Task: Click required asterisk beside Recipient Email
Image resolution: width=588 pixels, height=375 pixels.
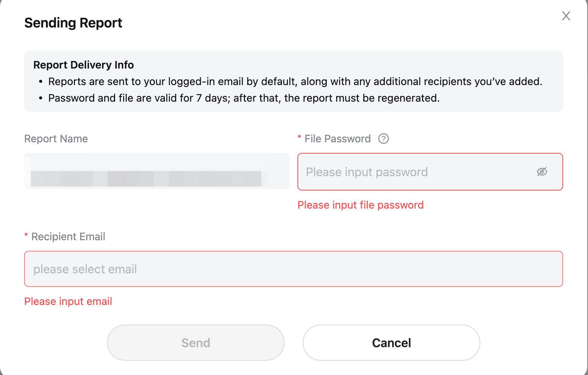Action: coord(26,236)
